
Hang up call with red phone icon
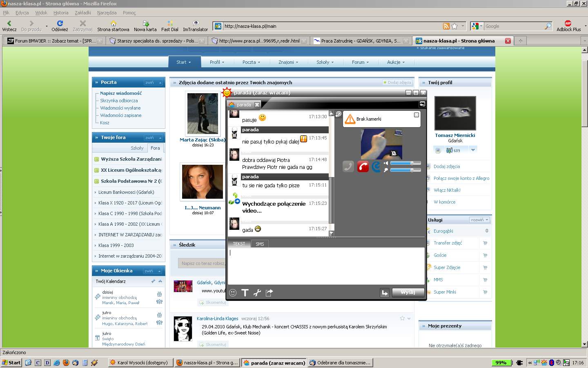(x=363, y=166)
